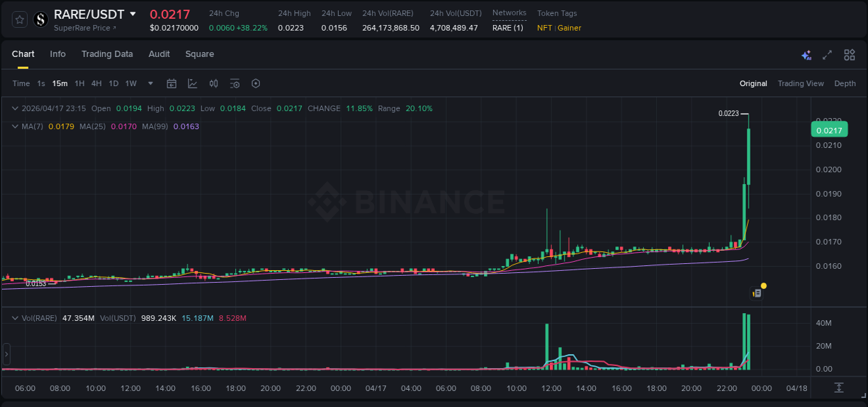Open the indicator settings list icon

click(235, 83)
